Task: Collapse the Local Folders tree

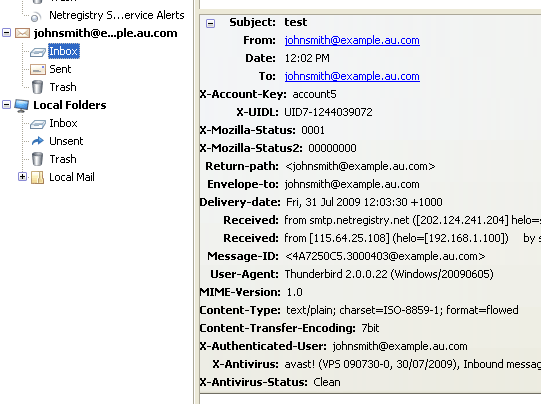Action: point(7,105)
